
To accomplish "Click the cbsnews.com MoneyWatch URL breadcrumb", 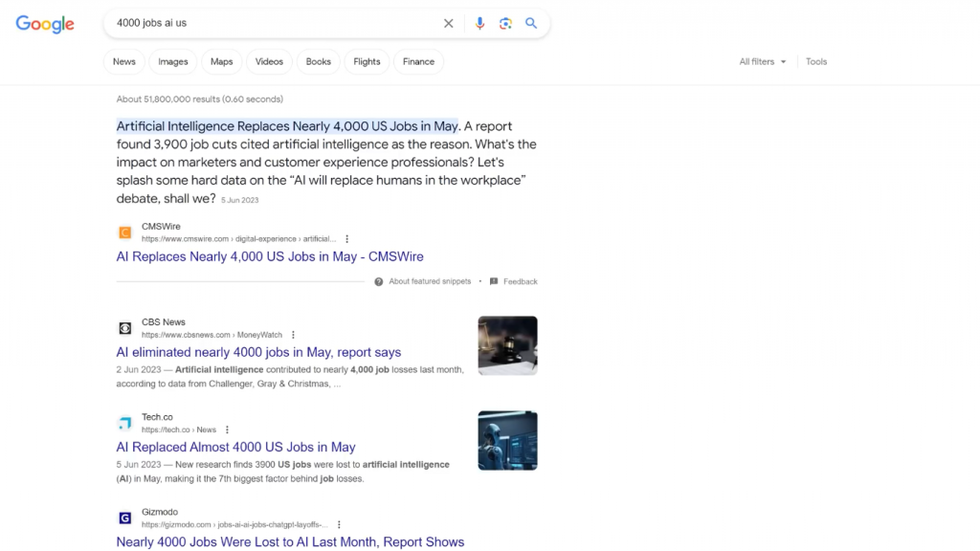I will (x=212, y=335).
